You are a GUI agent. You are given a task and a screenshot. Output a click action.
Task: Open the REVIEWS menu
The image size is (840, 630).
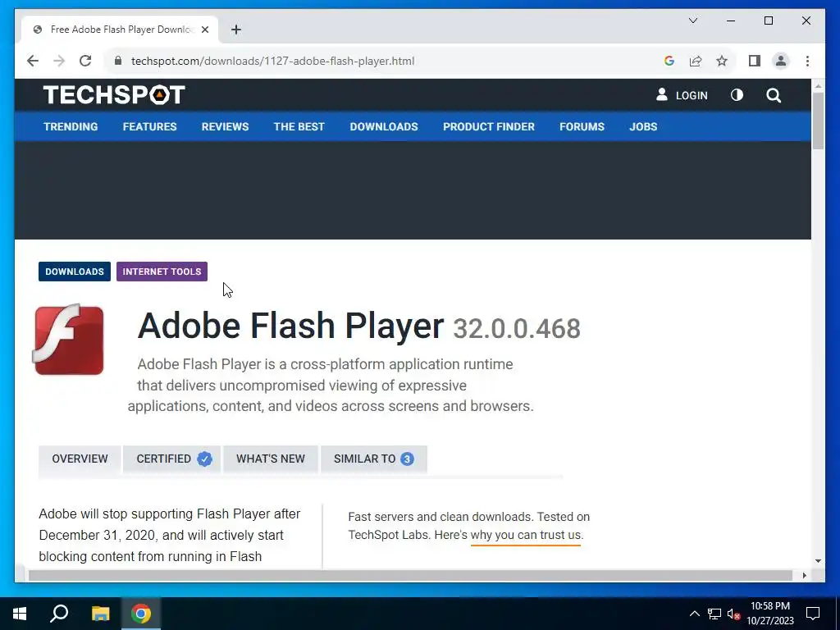point(225,127)
